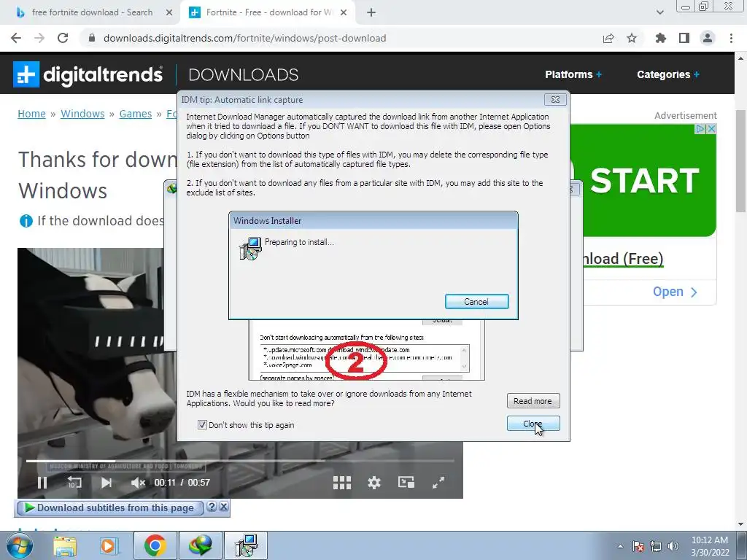Expand the tab search chevron in Chrome

pos(659,12)
